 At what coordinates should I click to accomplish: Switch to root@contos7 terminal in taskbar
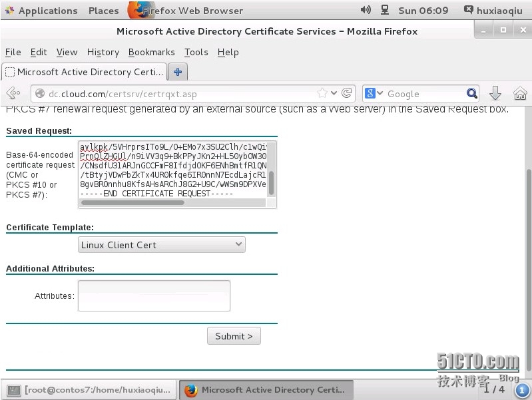pyautogui.click(x=89, y=390)
